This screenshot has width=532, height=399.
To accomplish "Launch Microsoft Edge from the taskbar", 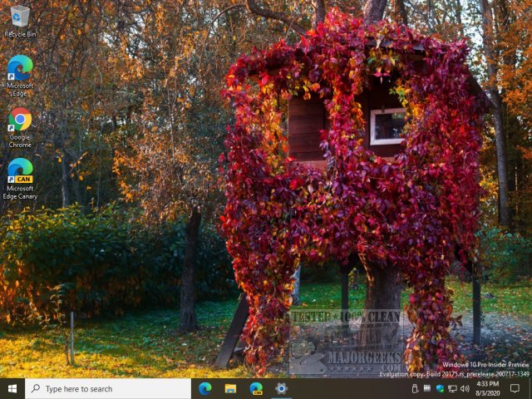I will [x=205, y=389].
